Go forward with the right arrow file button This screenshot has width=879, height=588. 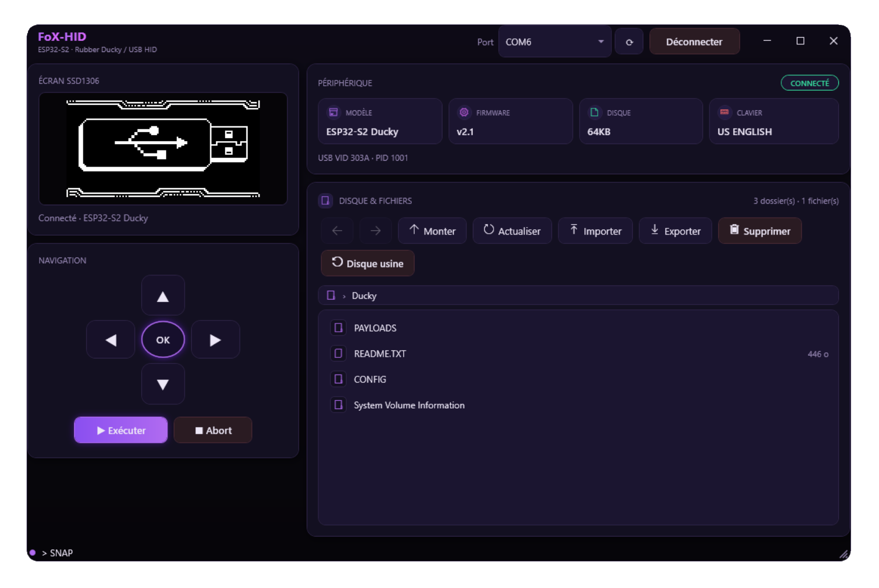point(376,230)
